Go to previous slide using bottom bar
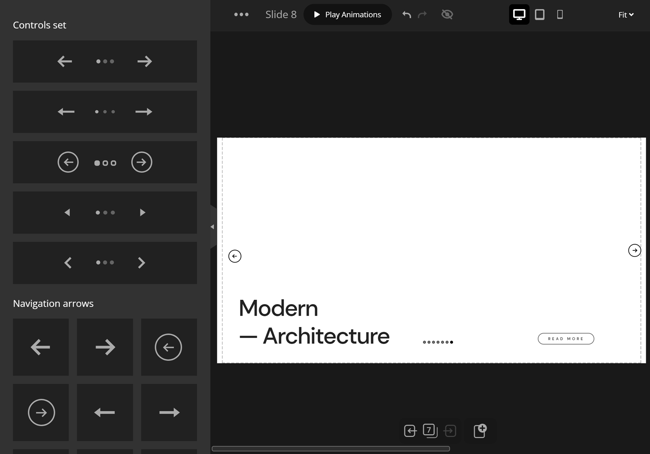 tap(410, 431)
